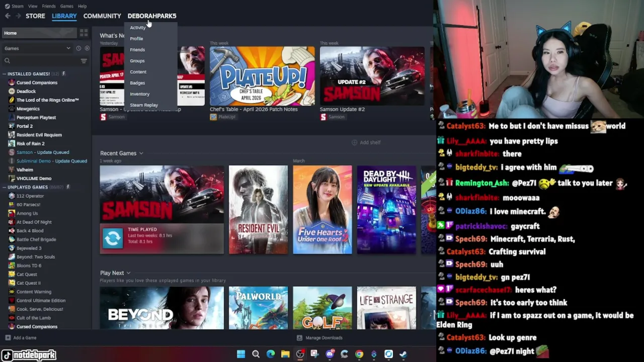The height and width of the screenshot is (362, 644).
Task: Click the Lord of the Rings Online icon
Action: pos(12,100)
